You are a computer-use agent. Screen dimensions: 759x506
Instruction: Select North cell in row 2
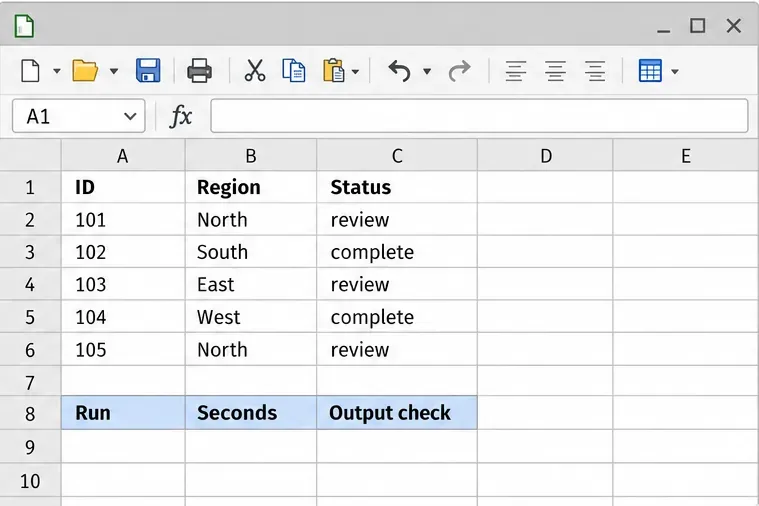click(x=251, y=219)
